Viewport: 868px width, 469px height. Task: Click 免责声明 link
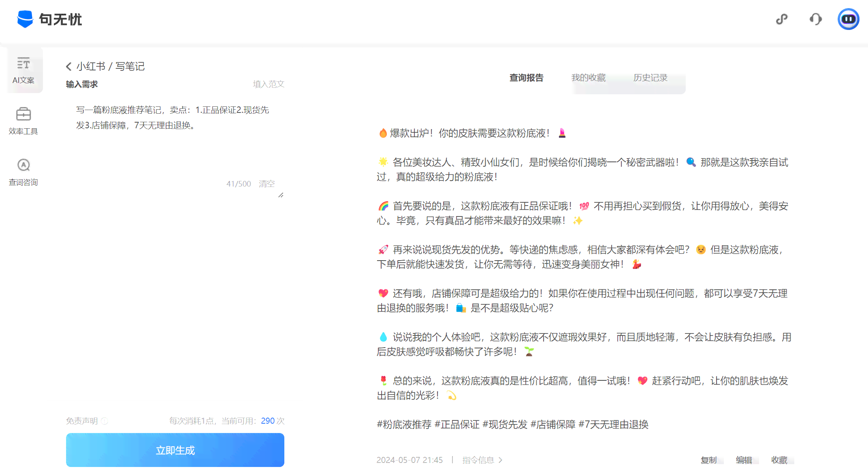point(82,421)
